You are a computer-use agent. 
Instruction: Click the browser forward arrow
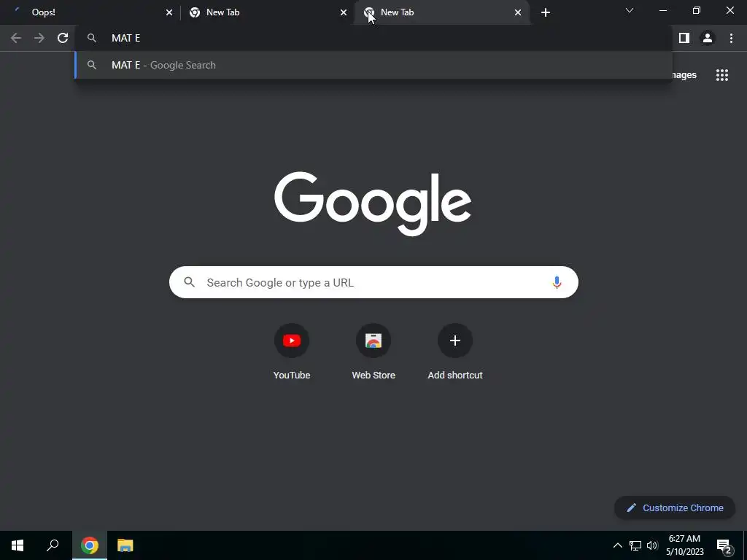click(x=39, y=38)
